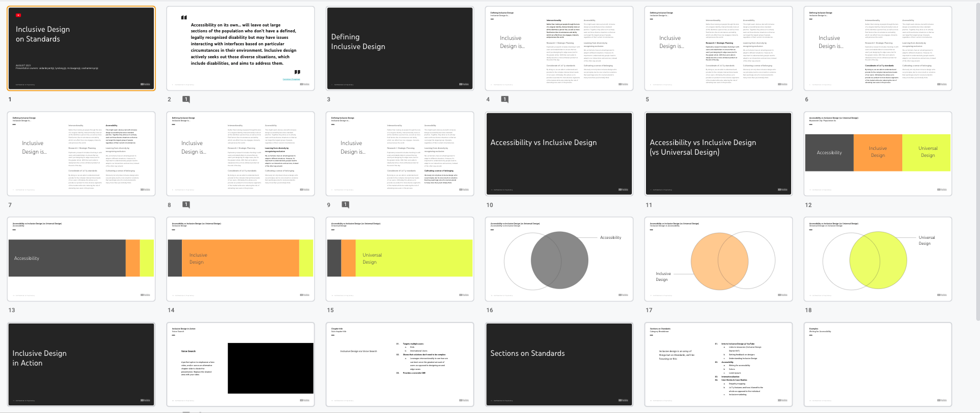Screen dimensions: 980x413
Task: Select slide 16 gray Accessibility Venn diagram
Action: pyautogui.click(x=559, y=259)
